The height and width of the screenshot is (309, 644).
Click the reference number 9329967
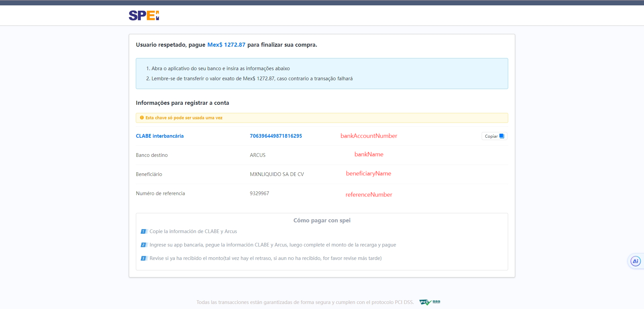coord(259,193)
